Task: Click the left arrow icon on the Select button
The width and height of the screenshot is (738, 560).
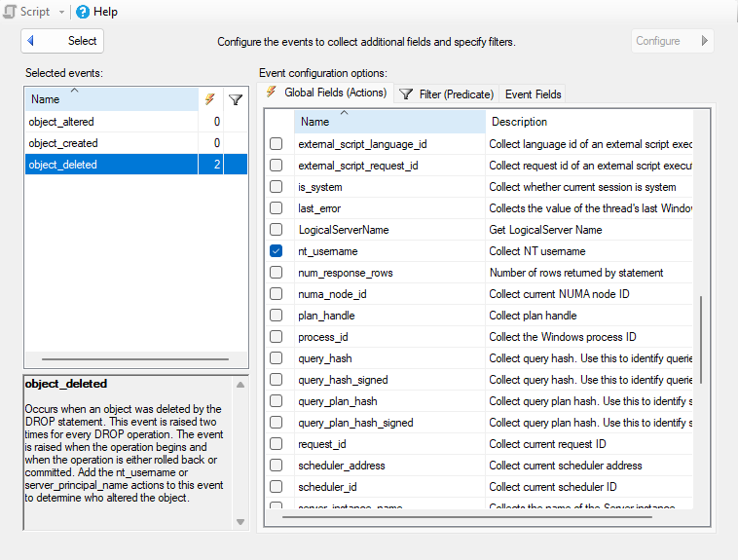Action: pos(30,41)
